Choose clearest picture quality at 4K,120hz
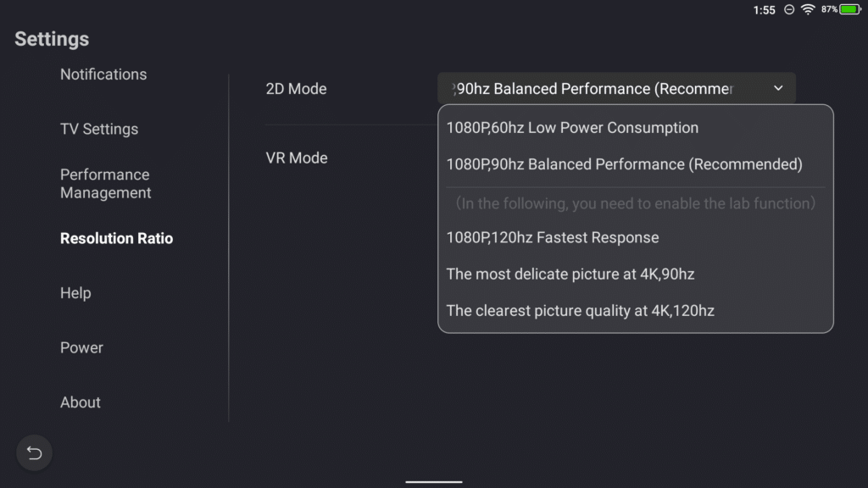The width and height of the screenshot is (868, 488). [x=580, y=310]
